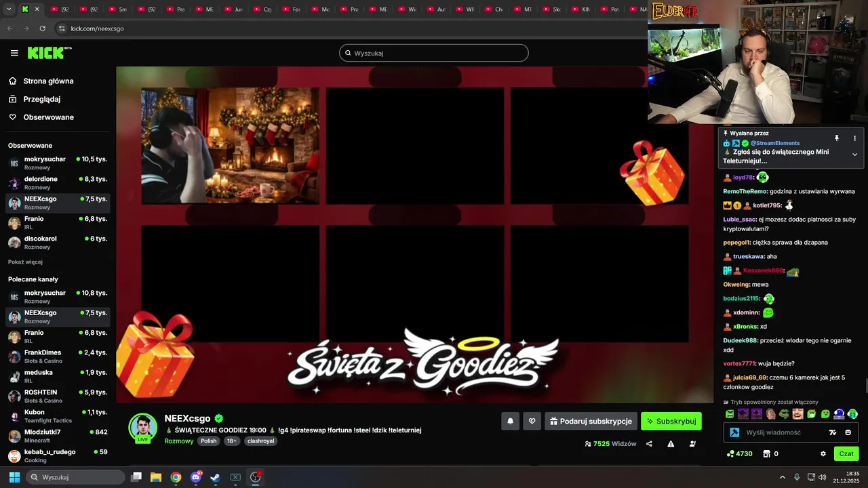Click the browser back arrow

[x=9, y=28]
